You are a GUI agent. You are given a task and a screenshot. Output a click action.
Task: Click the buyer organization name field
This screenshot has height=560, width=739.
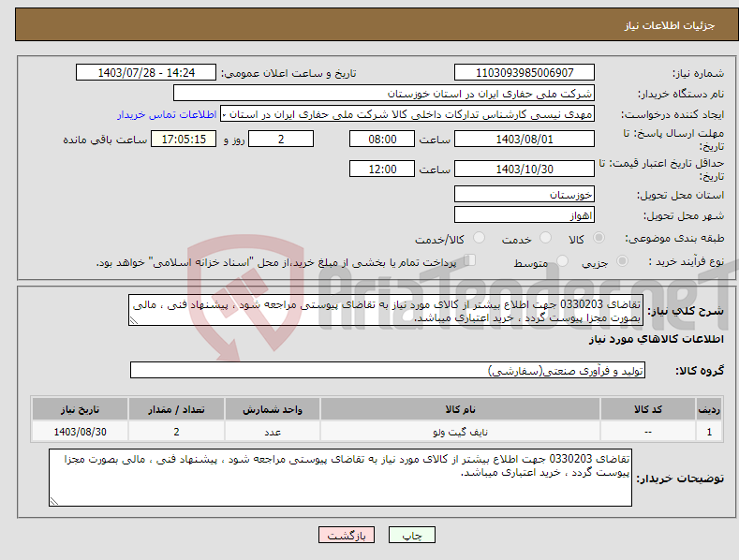[384, 94]
